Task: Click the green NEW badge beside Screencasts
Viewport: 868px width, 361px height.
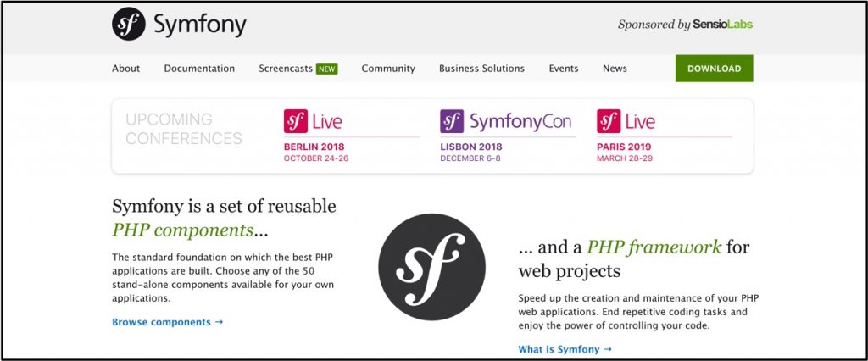Action: 326,69
